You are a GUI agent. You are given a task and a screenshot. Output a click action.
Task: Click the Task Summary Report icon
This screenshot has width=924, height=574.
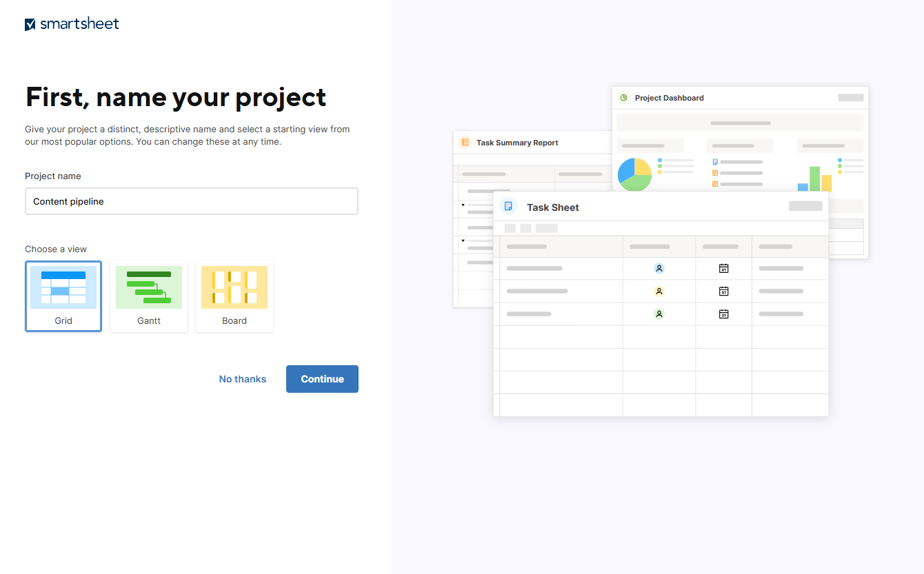pos(465,143)
